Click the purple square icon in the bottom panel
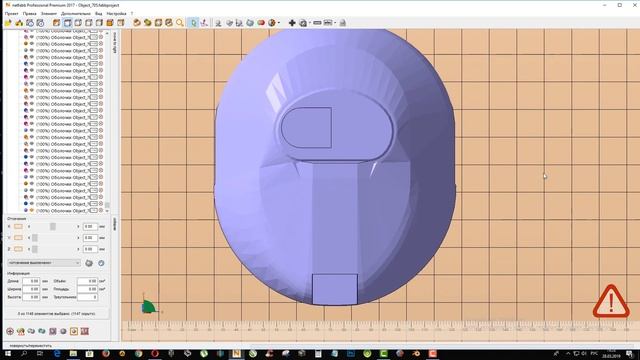Viewport: 640px width, 360px height. pyautogui.click(x=52, y=331)
